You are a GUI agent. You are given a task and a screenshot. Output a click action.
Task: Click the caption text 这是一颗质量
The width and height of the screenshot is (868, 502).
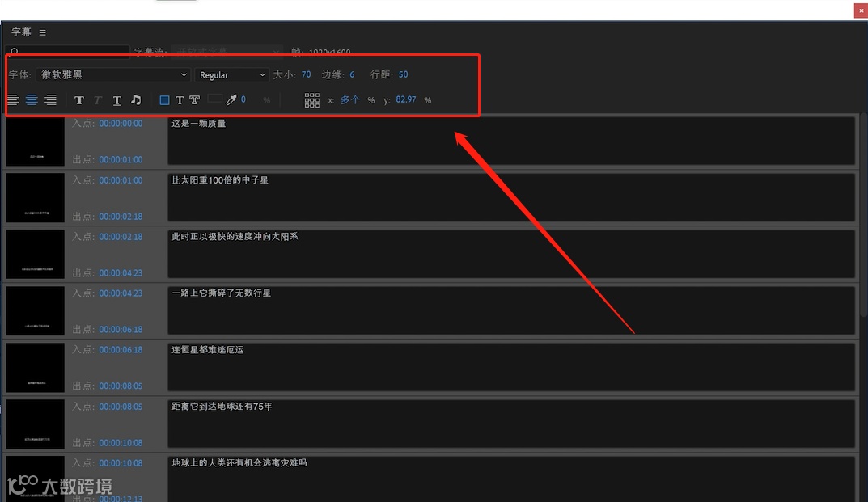[199, 124]
